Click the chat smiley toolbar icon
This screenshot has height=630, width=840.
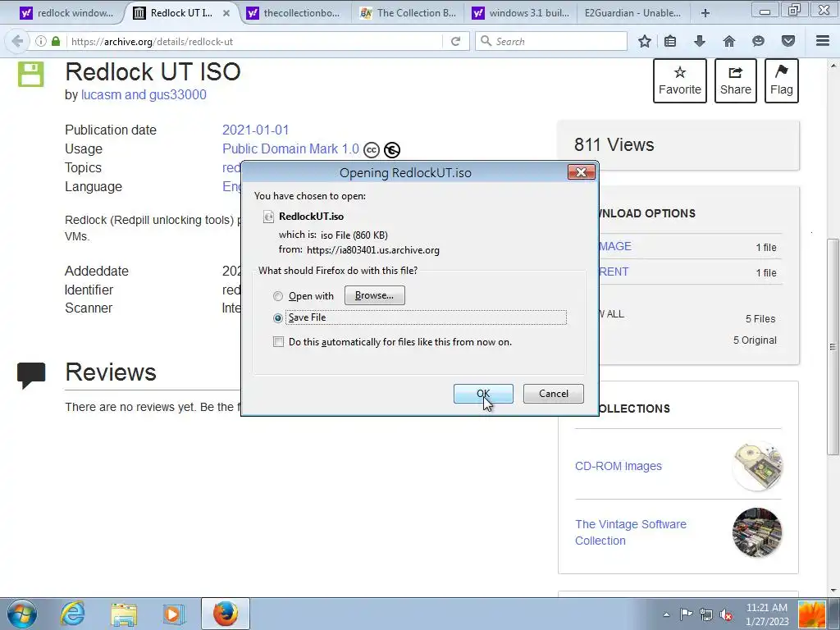pos(759,41)
